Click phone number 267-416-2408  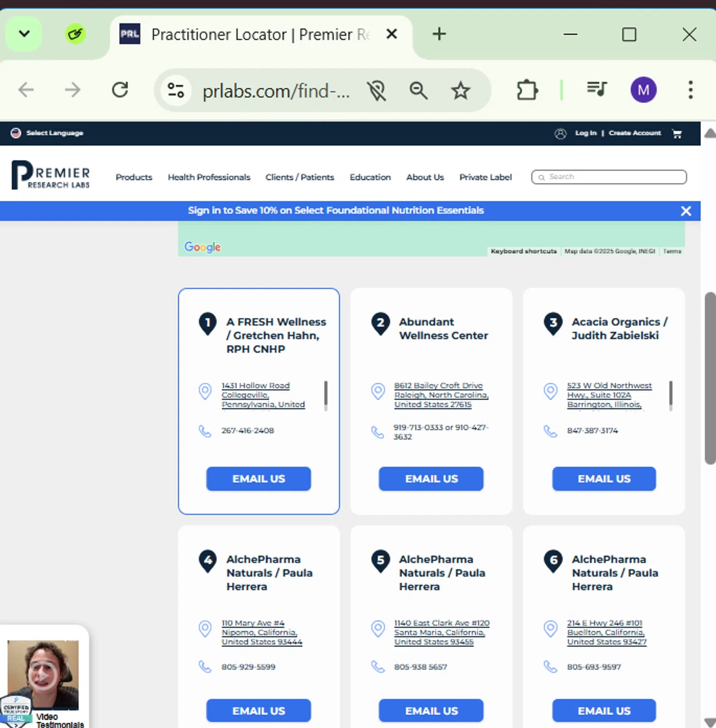[248, 430]
